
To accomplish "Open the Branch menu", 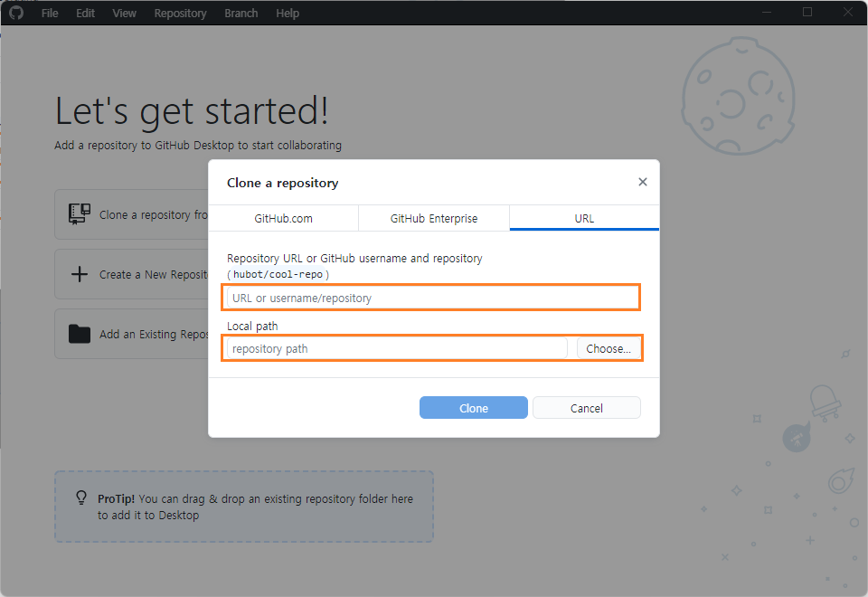I will pyautogui.click(x=241, y=14).
